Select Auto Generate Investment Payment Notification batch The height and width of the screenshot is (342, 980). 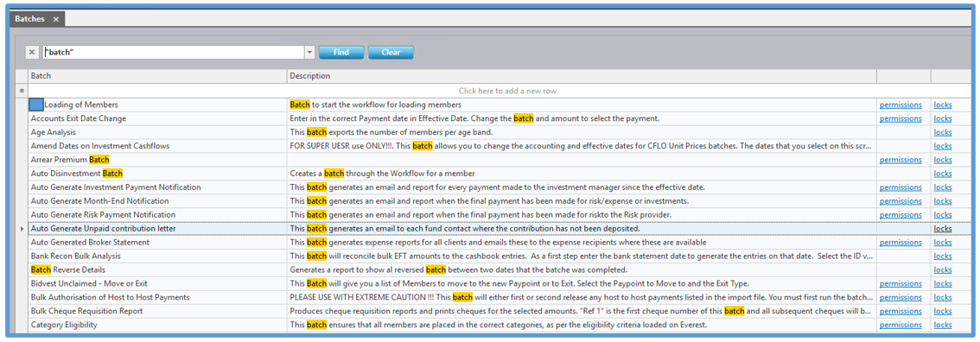pyautogui.click(x=157, y=187)
